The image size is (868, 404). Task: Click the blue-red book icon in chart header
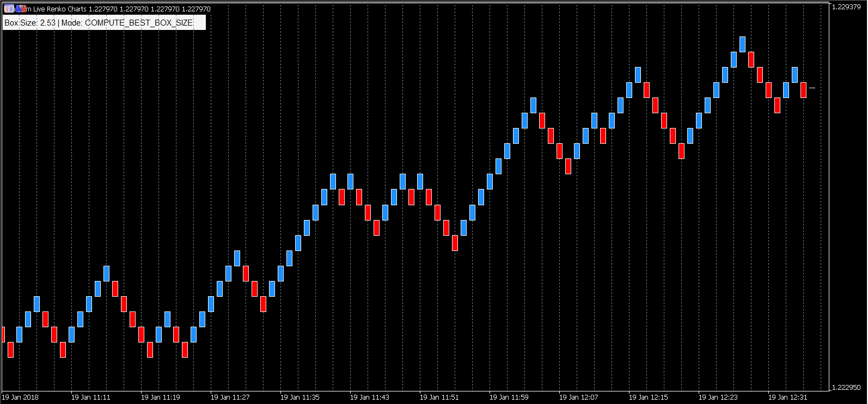21,9
